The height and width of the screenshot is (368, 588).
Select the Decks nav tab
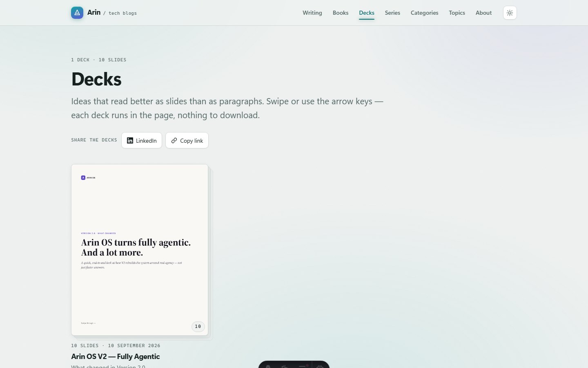click(x=367, y=13)
